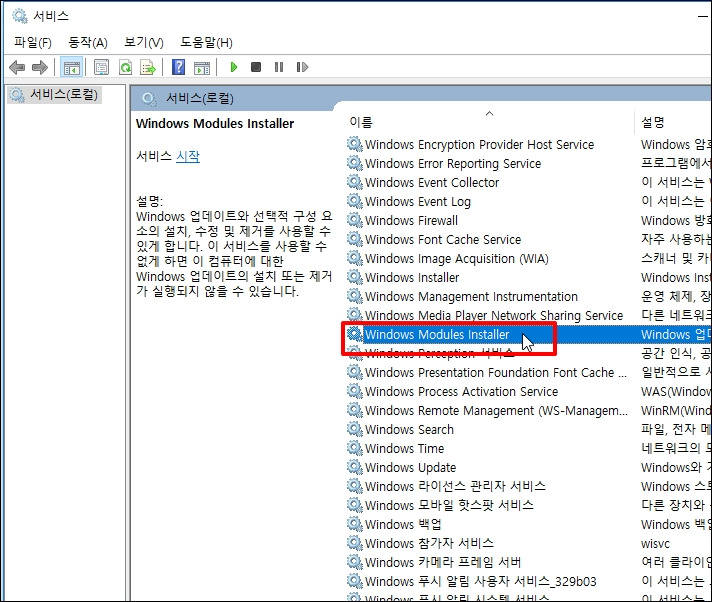Open the 동작(A) menu

pos(88,43)
